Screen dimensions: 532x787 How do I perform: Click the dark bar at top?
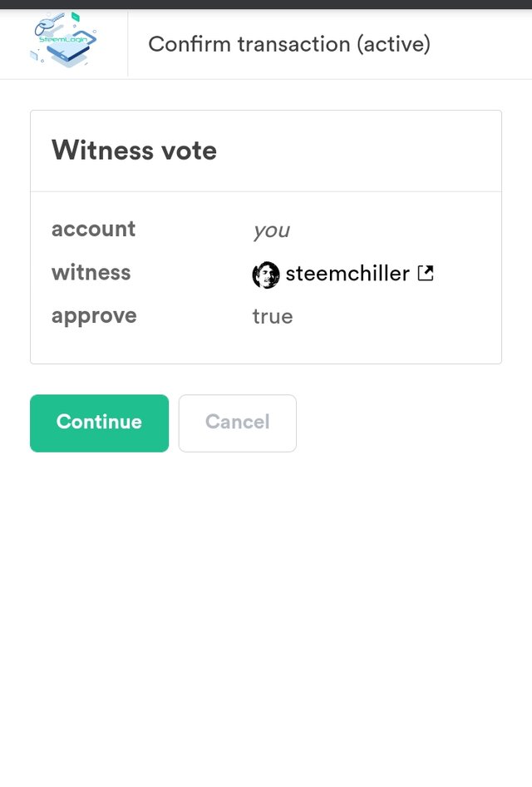[x=266, y=4]
